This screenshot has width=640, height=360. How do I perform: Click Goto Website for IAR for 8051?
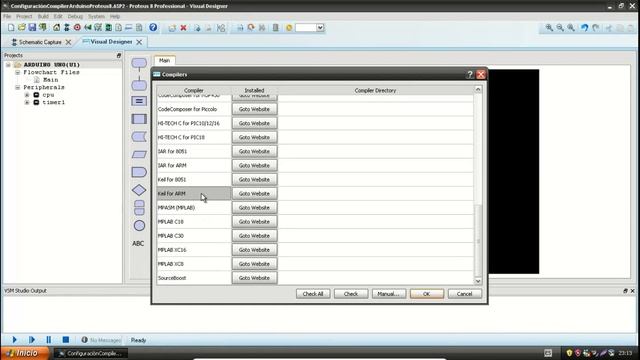(x=254, y=151)
